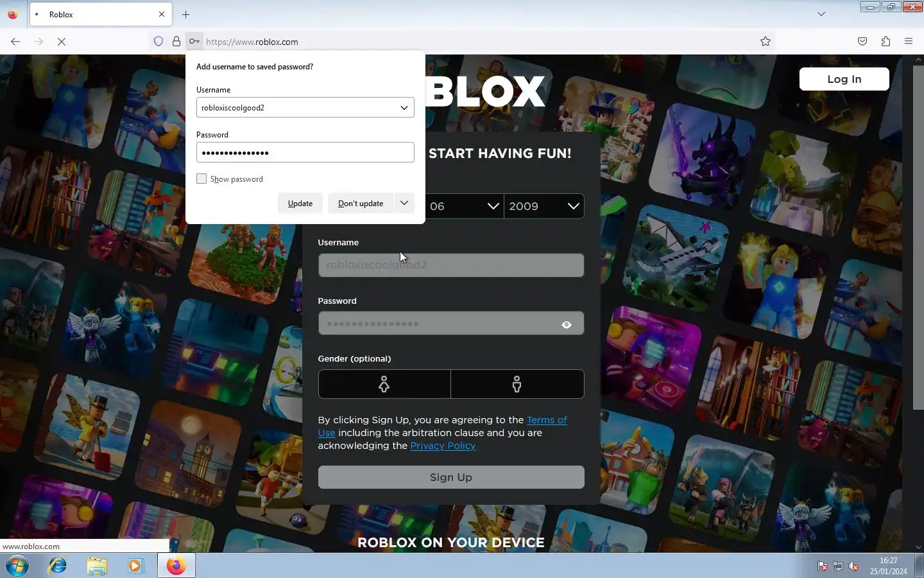Image resolution: width=924 pixels, height=578 pixels.
Task: Click the muted volume tray icon
Action: (853, 566)
